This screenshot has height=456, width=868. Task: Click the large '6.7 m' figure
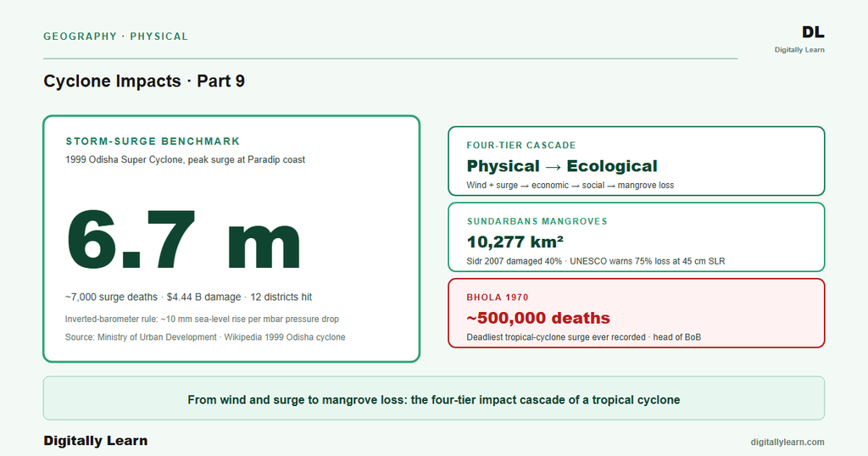pyautogui.click(x=184, y=240)
